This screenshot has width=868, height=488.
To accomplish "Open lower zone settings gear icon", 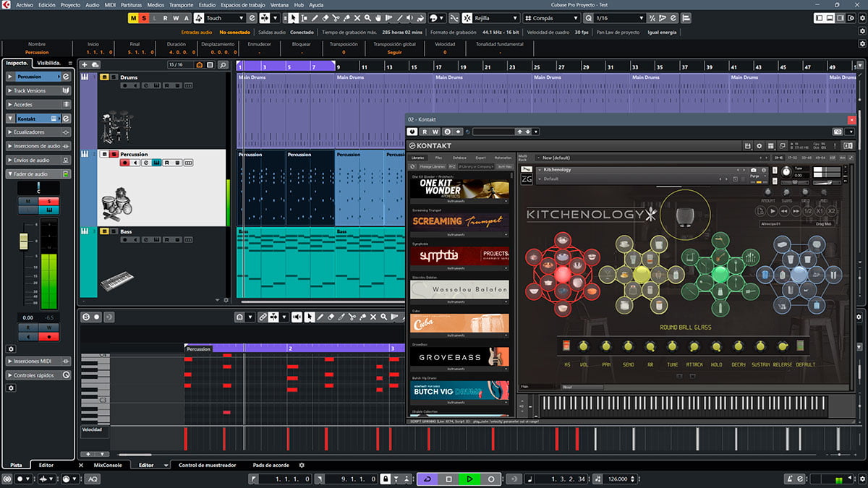I will pyautogui.click(x=302, y=466).
